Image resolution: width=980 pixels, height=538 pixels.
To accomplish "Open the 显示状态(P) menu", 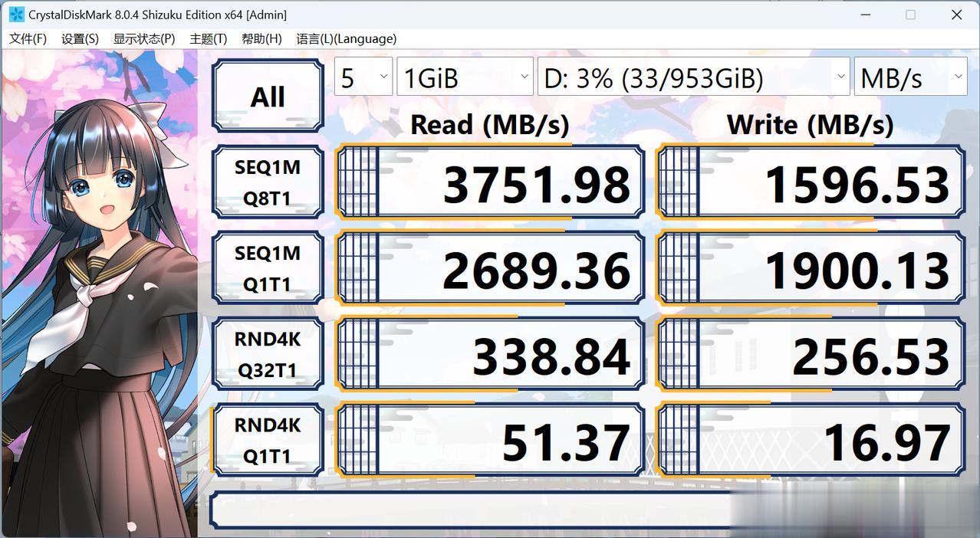I will pyautogui.click(x=144, y=38).
